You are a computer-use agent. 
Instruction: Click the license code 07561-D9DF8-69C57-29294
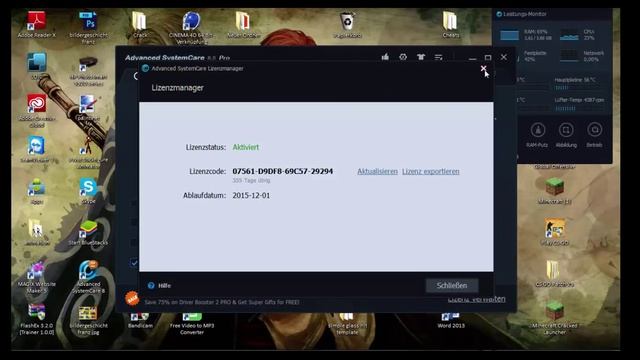coord(282,171)
